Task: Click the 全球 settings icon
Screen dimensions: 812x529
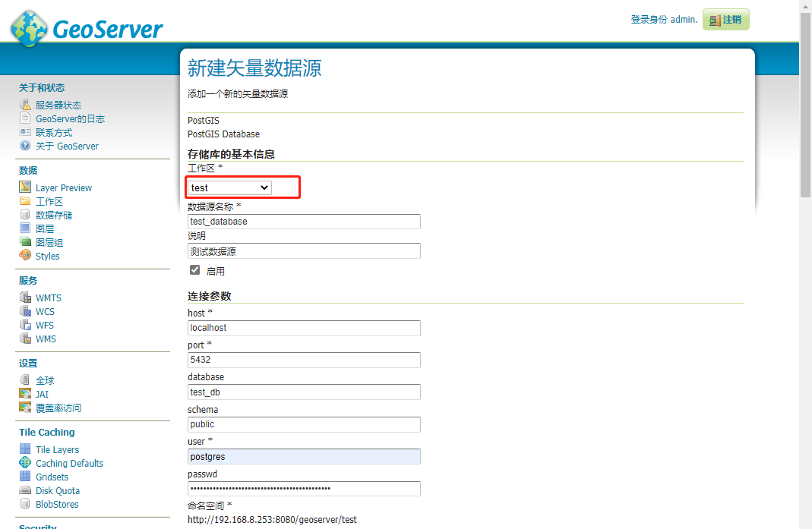Action: tap(25, 380)
